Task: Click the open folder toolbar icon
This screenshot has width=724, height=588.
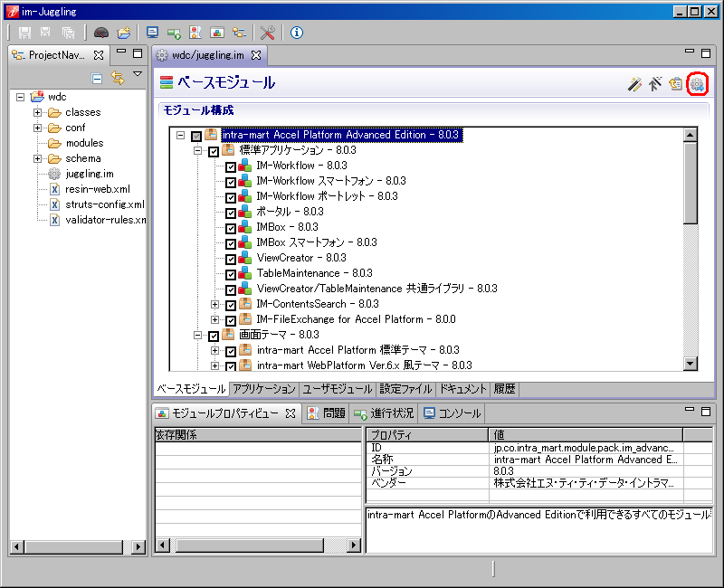Action: pyautogui.click(x=124, y=33)
